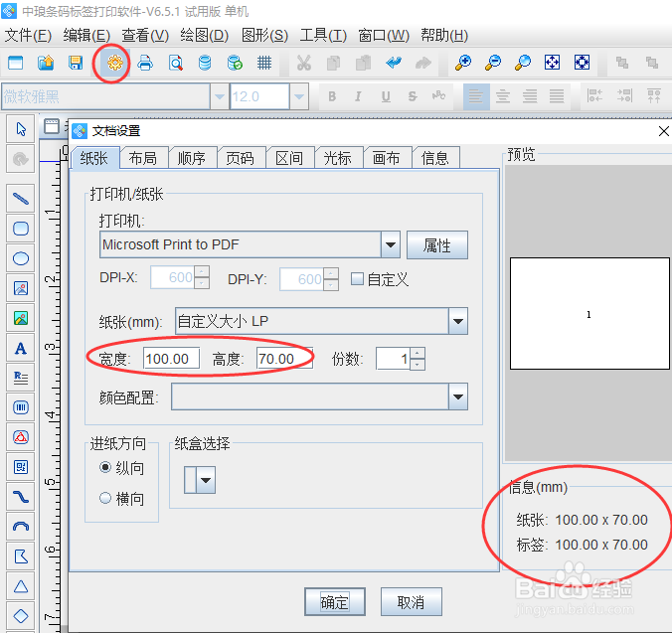Image resolution: width=672 pixels, height=633 pixels.
Task: Click the Zoom Out magnifier icon
Action: (493, 63)
